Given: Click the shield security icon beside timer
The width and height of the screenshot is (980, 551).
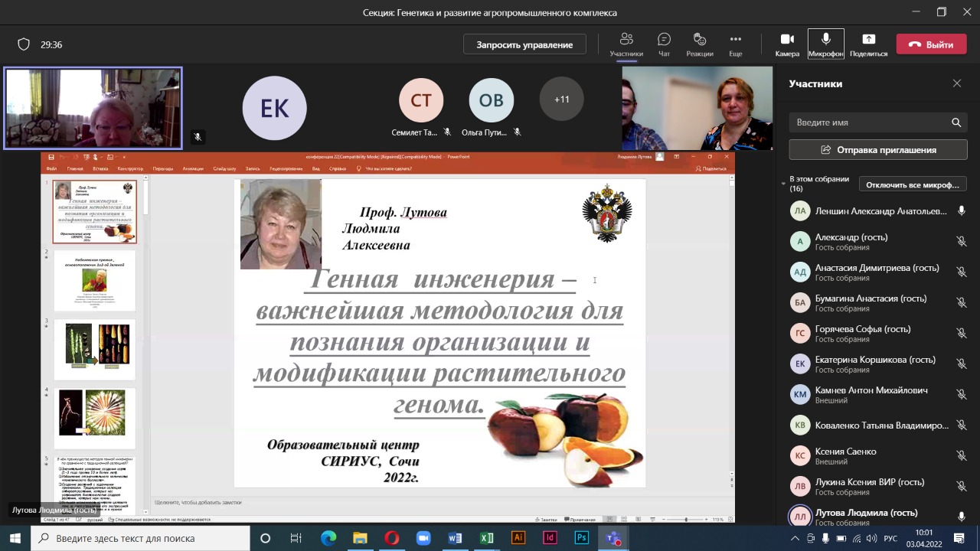Looking at the screenshot, I should 24,44.
